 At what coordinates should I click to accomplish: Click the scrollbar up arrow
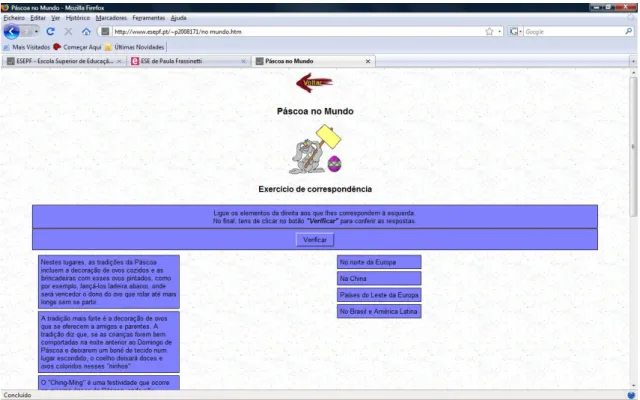coord(633,72)
